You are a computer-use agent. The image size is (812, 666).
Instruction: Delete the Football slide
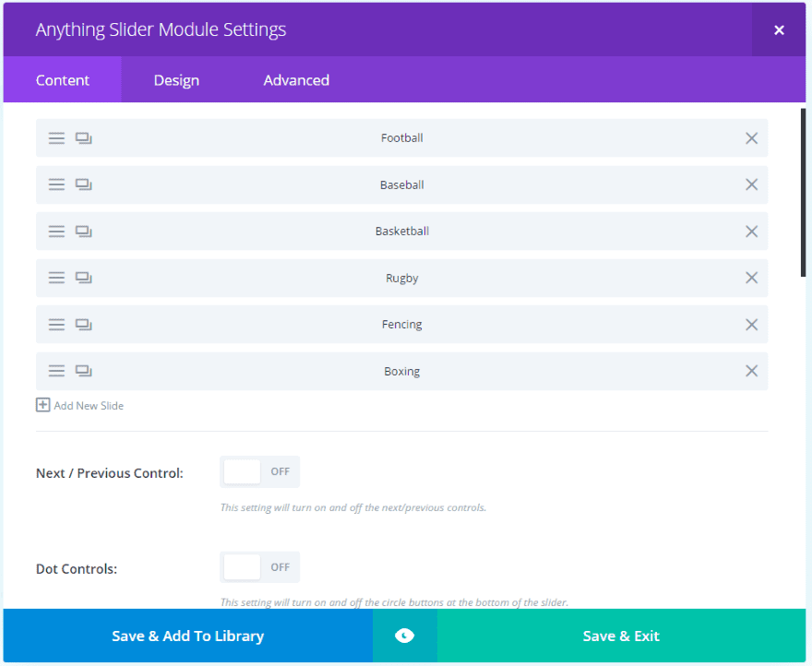(x=751, y=138)
